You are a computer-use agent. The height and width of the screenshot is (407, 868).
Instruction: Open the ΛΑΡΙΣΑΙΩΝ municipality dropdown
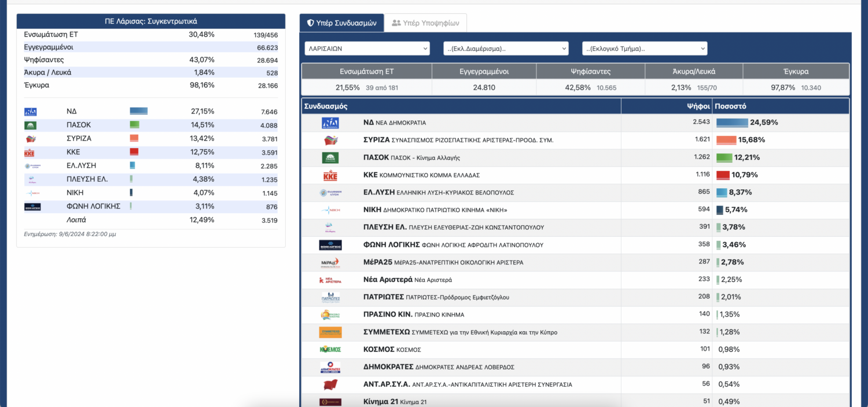367,49
